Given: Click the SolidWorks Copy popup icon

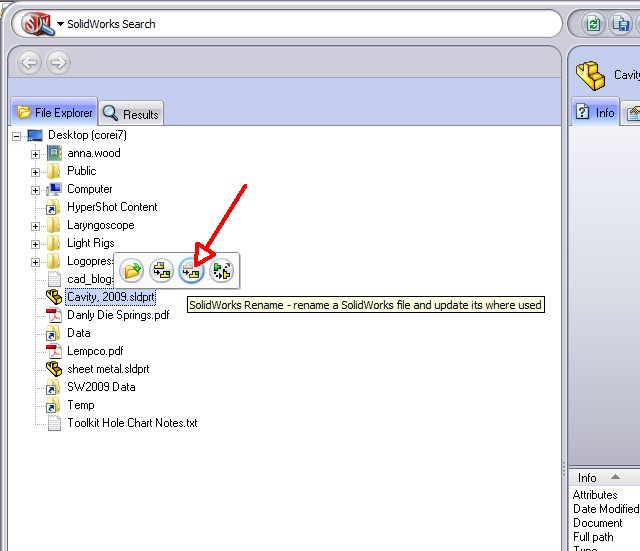Looking at the screenshot, I should 162,271.
